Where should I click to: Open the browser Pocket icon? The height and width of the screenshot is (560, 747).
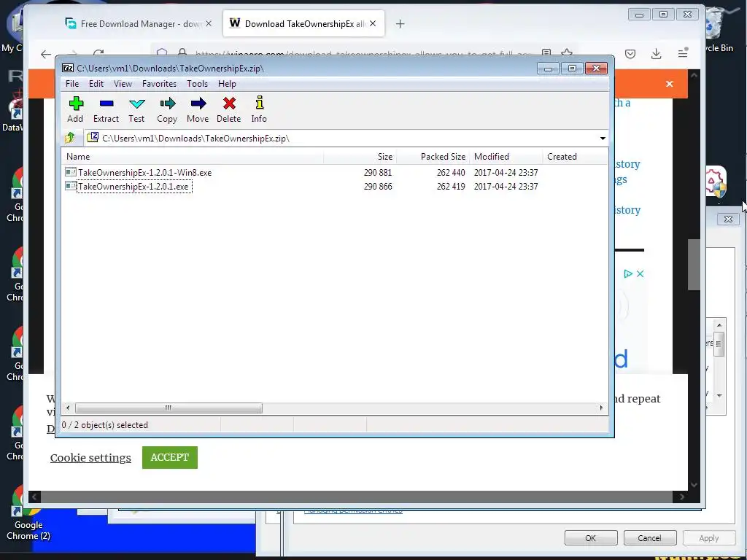[x=630, y=54]
